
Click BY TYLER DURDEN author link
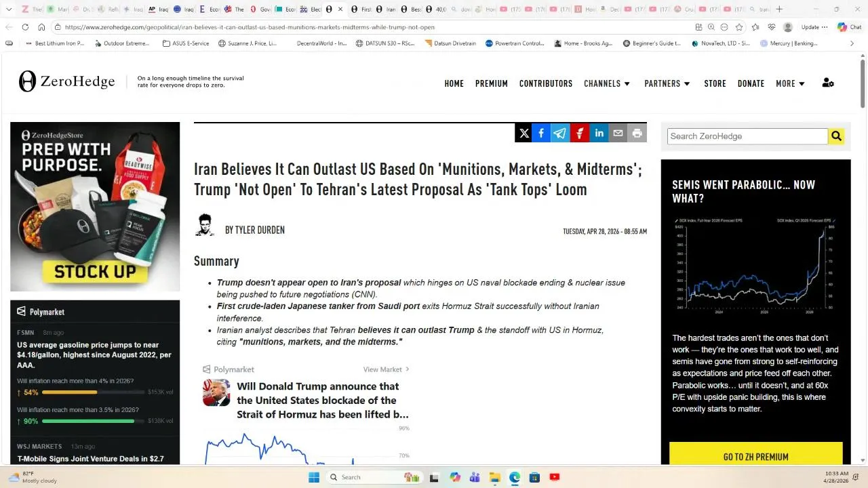[255, 230]
